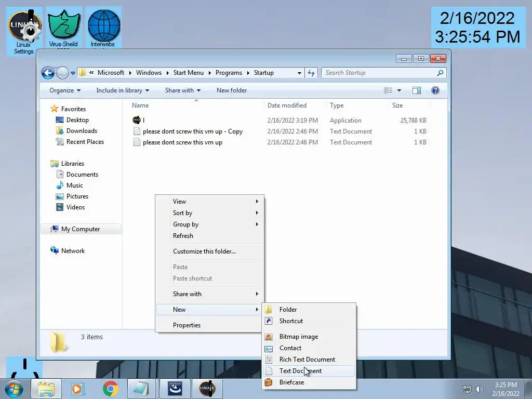Expand the Sort by submenu
The width and height of the screenshot is (532, 399).
click(209, 212)
